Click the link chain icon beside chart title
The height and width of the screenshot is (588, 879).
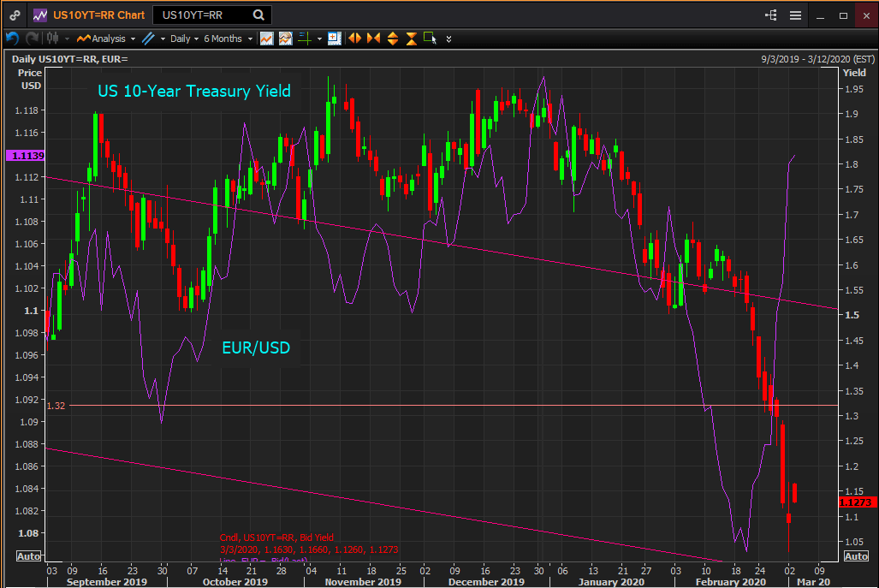coord(15,15)
